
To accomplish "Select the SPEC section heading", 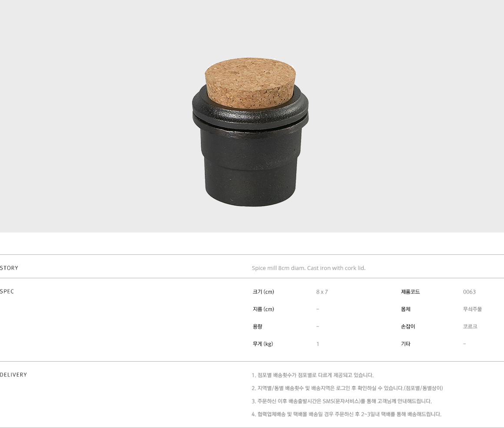I will 7,291.
